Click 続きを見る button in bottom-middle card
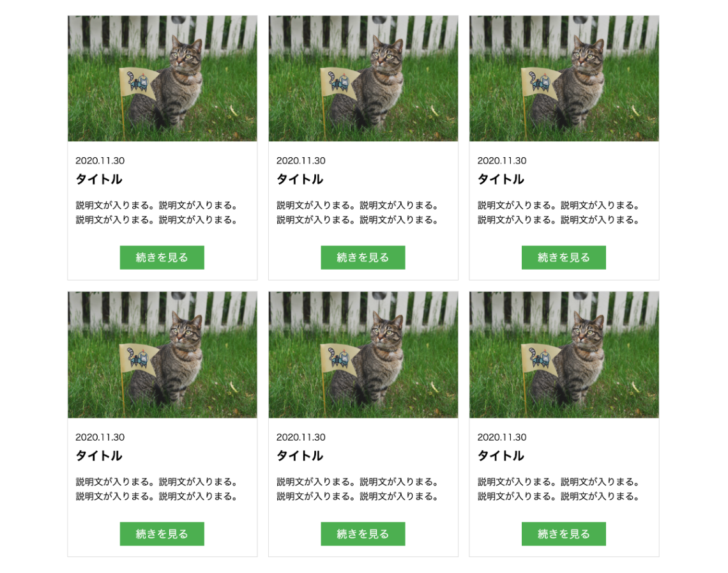Screen dimensions: 728x573 click(x=363, y=533)
